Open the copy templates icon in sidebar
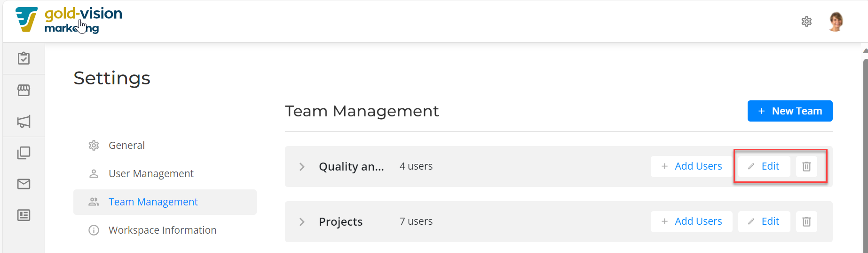The height and width of the screenshot is (253, 868). pos(24,153)
